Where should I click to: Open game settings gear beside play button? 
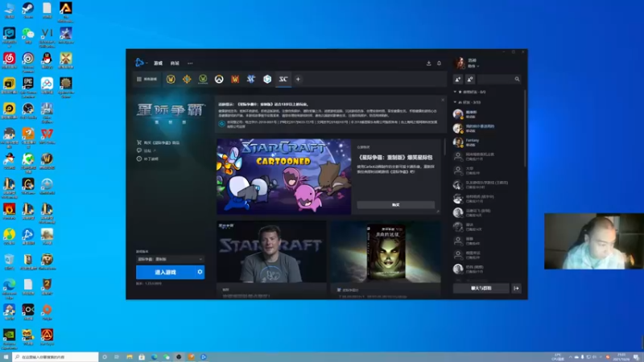coord(200,272)
